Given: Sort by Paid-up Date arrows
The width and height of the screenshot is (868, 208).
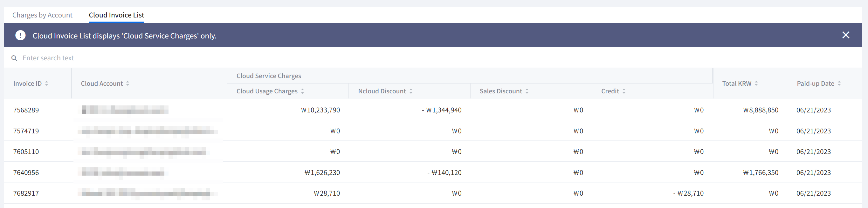Looking at the screenshot, I should click(x=839, y=84).
